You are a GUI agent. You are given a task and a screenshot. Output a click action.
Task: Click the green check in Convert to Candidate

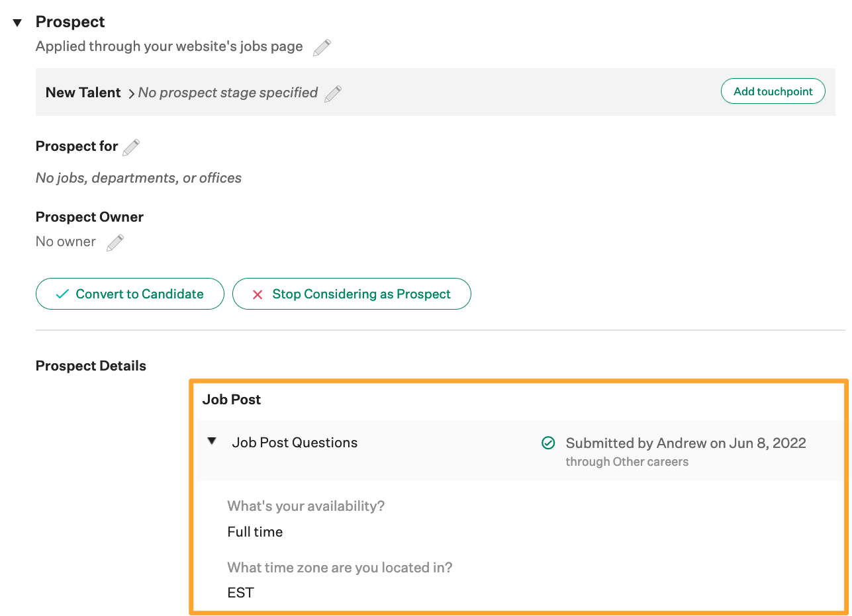62,294
